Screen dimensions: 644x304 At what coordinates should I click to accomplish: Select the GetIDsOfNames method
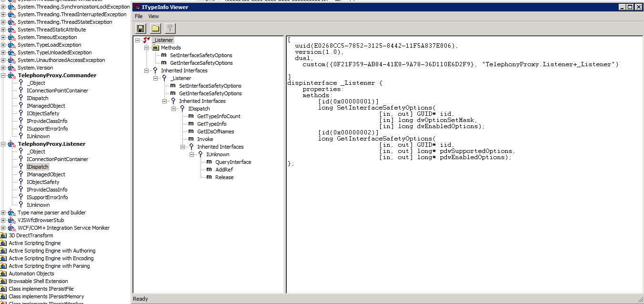[x=215, y=132]
